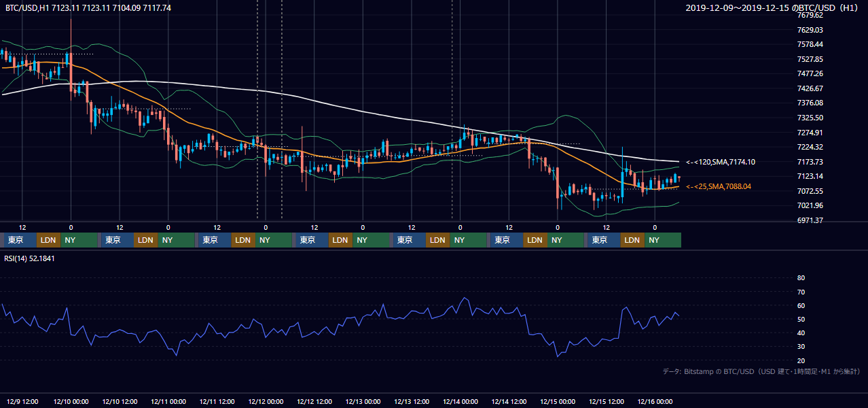Click the RSI axis value 40

point(801,333)
